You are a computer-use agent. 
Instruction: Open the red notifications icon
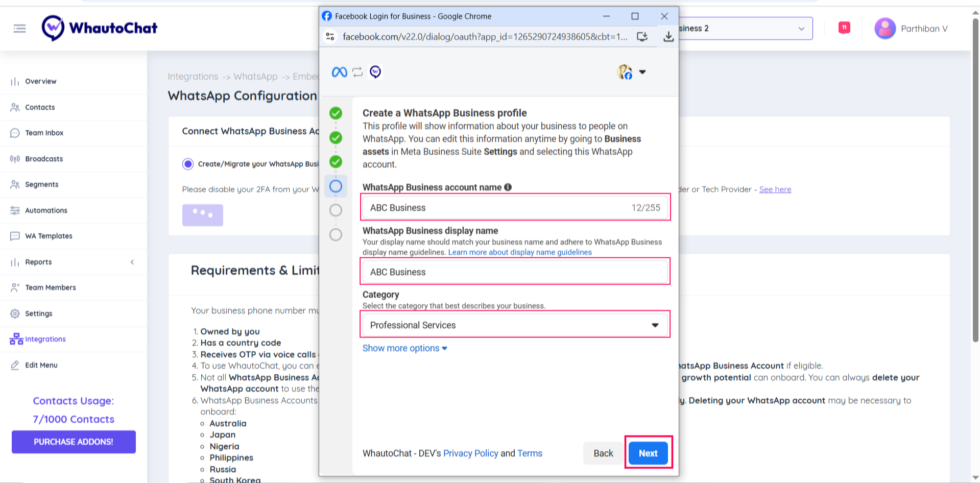(x=844, y=28)
